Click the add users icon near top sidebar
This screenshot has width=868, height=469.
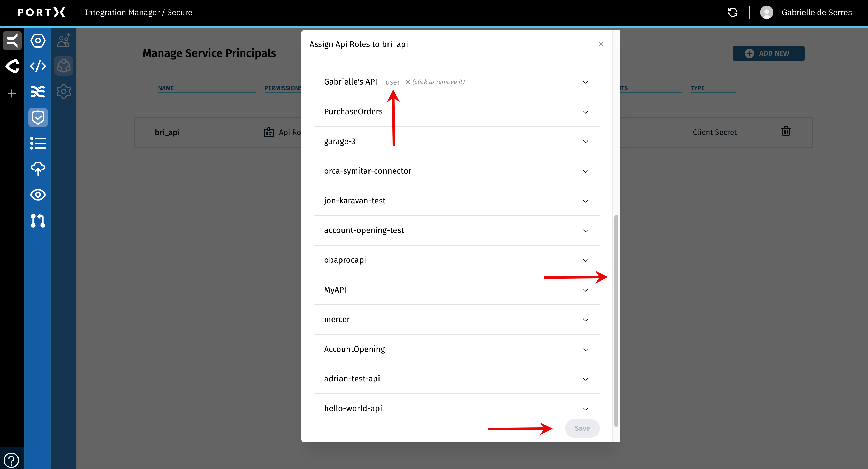[x=64, y=40]
